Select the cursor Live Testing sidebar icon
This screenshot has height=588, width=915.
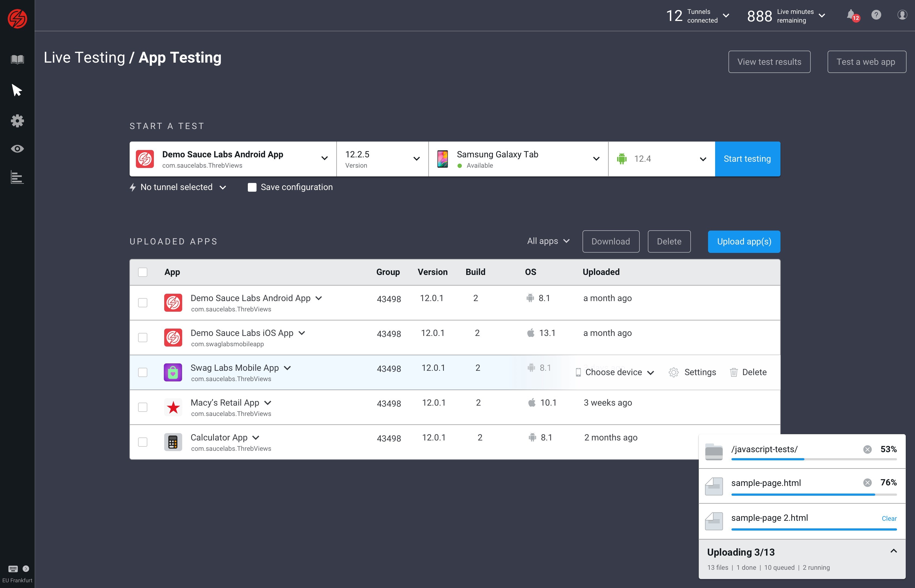point(17,90)
